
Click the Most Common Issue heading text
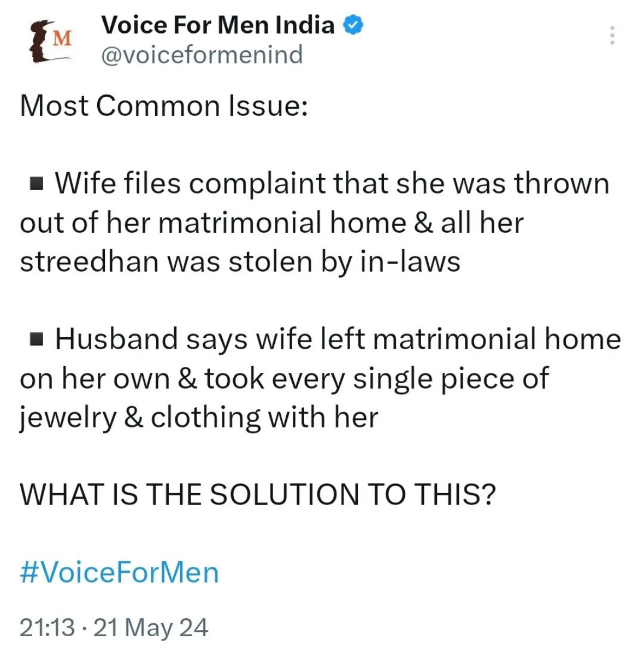pyautogui.click(x=164, y=105)
